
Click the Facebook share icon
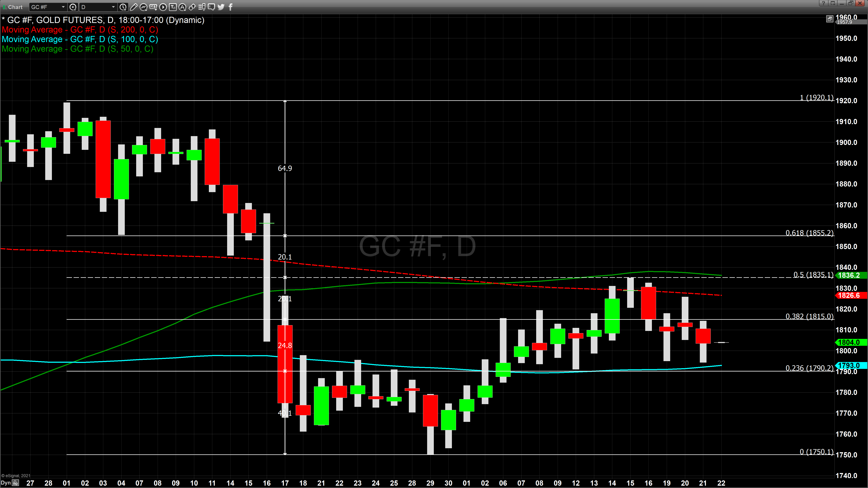231,7
